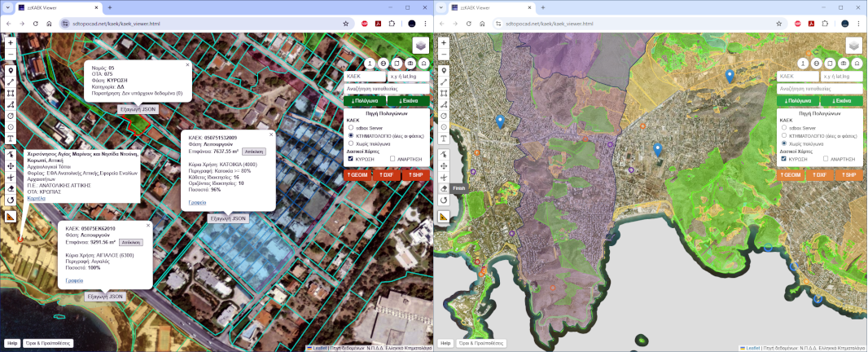Select the draw polyline tool in left toolbar
The height and width of the screenshot is (352, 868).
pyautogui.click(x=11, y=82)
